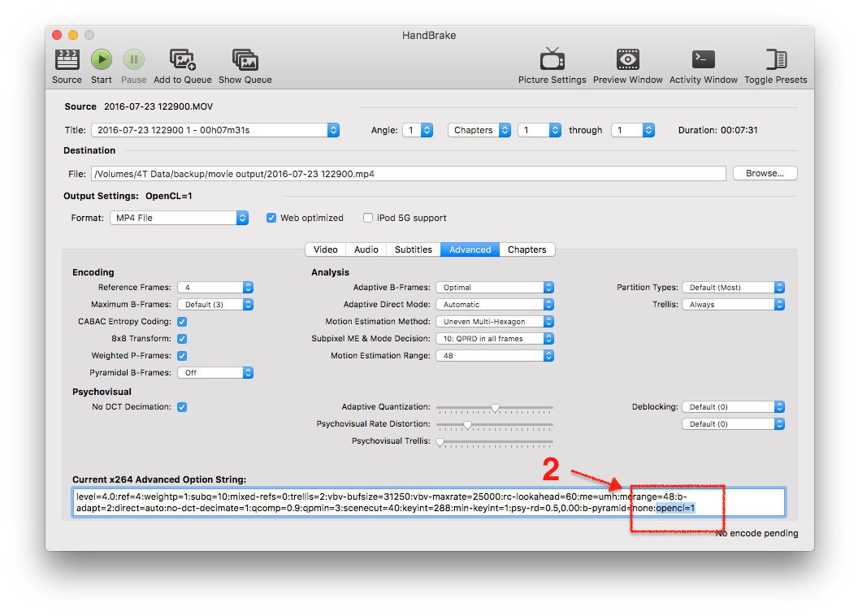Click Psychovisual Trellis slider
This screenshot has height=616, width=858.
(495, 442)
